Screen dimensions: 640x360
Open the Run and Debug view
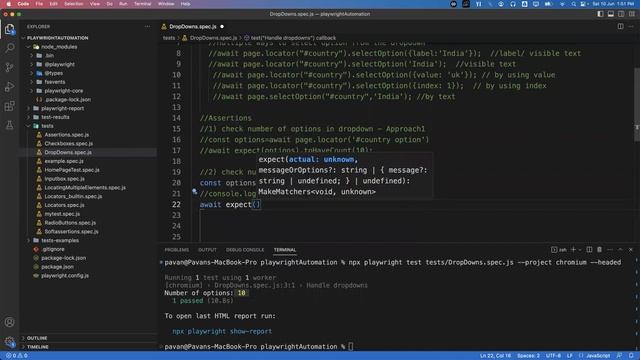tap(9, 87)
